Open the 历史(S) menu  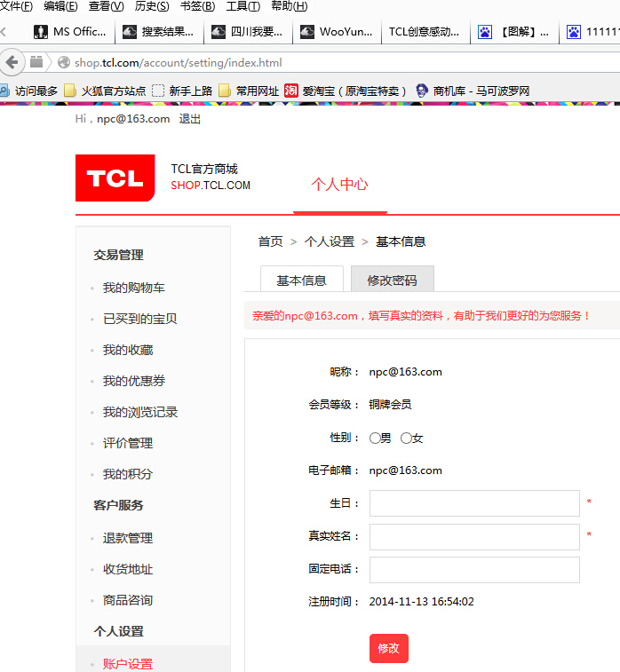tap(152, 6)
